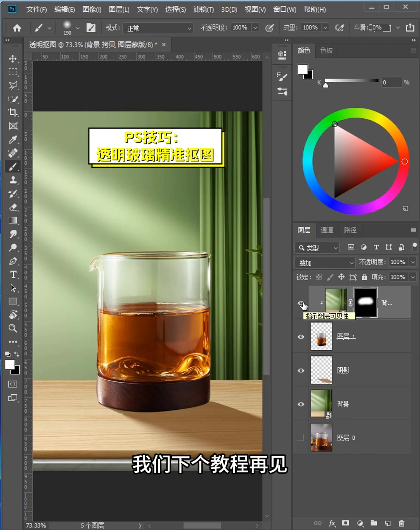Screen dimensions: 420x530
Task: Select the Horizontal Type tool
Action: click(13, 274)
